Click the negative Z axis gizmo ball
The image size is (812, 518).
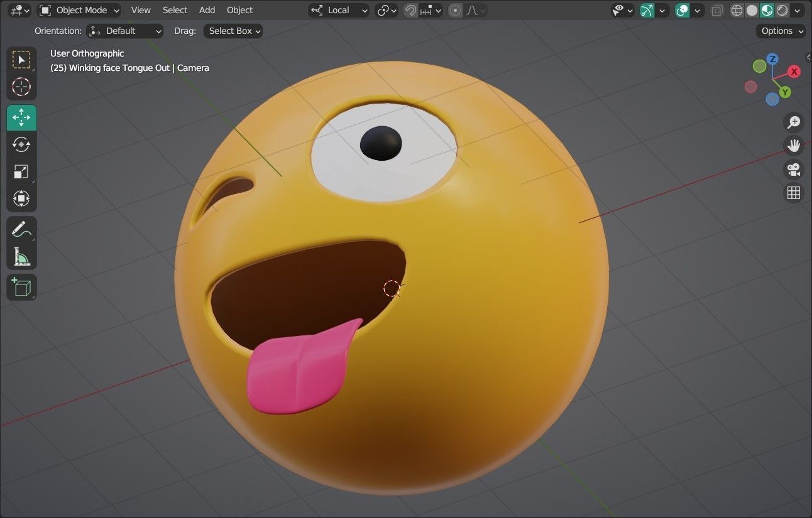tap(772, 99)
